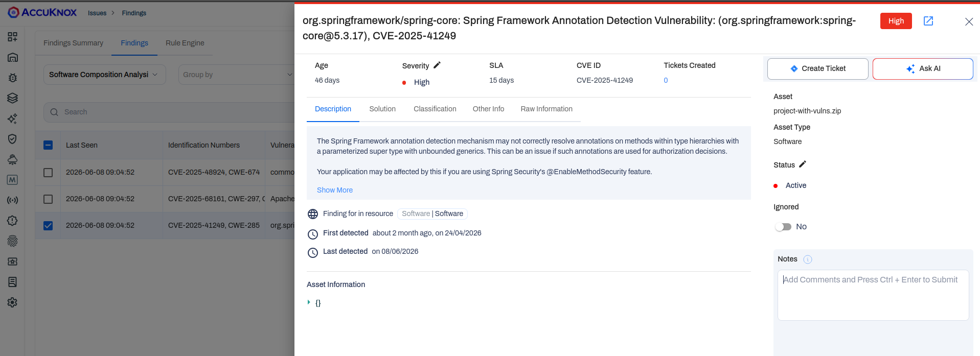
Task: Open the Group by dropdown
Action: pos(236,75)
